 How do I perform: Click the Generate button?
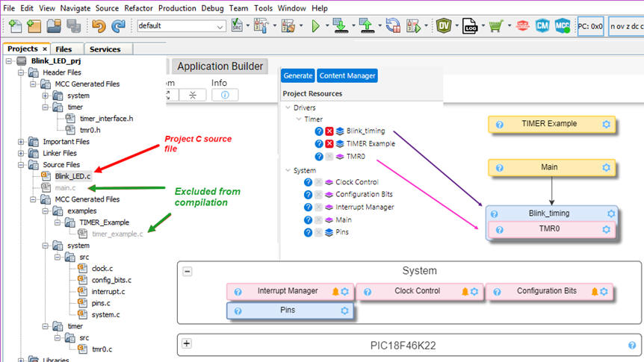point(298,75)
